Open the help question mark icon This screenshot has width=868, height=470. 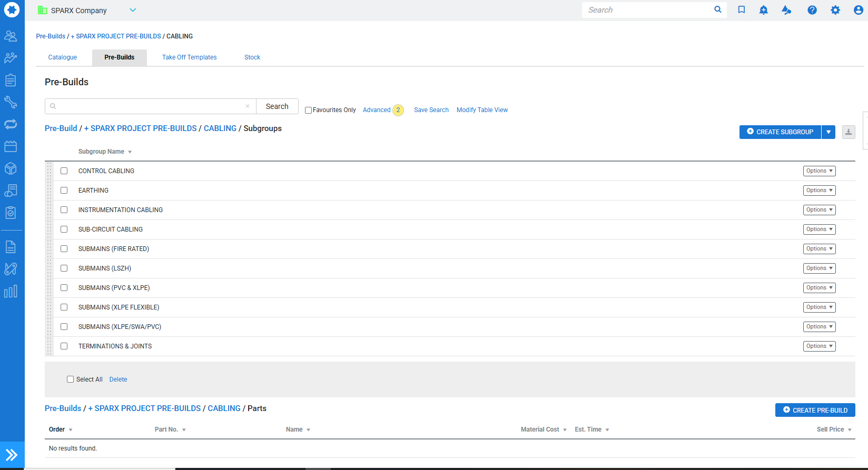[812, 10]
